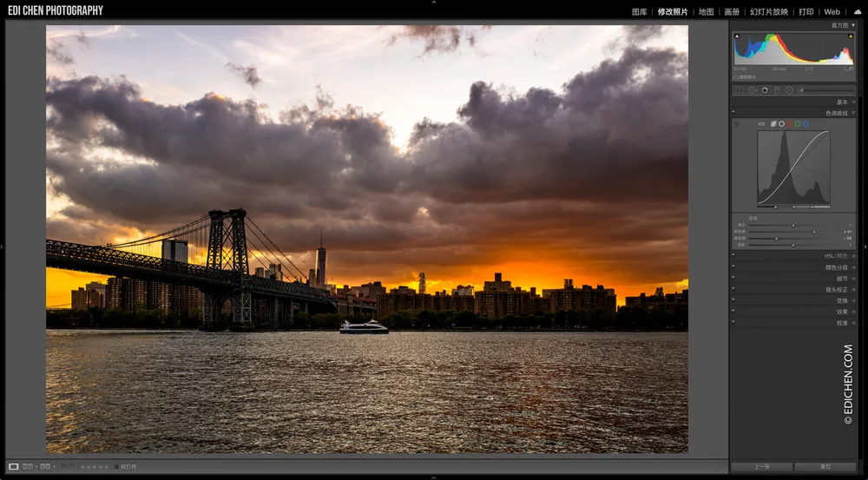Open the 打印 module
Viewport: 868px width, 480px height.
click(x=806, y=11)
